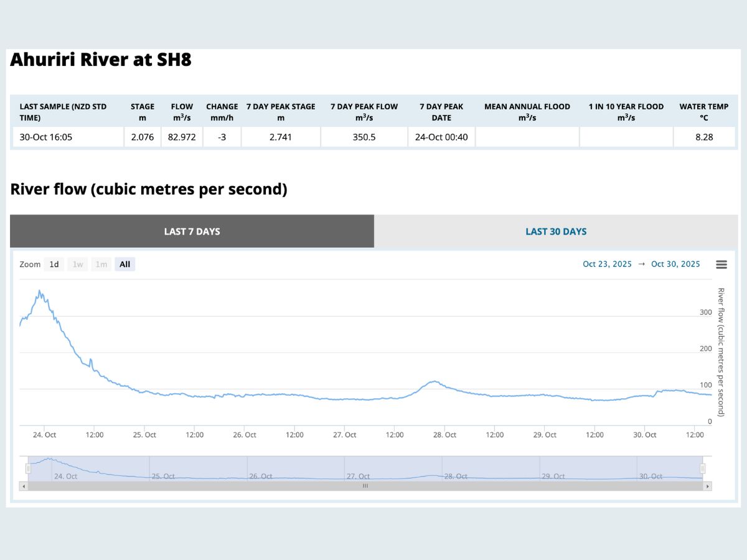Image resolution: width=747 pixels, height=560 pixels.
Task: Switch to the Last 30 Days tab
Action: coord(556,231)
